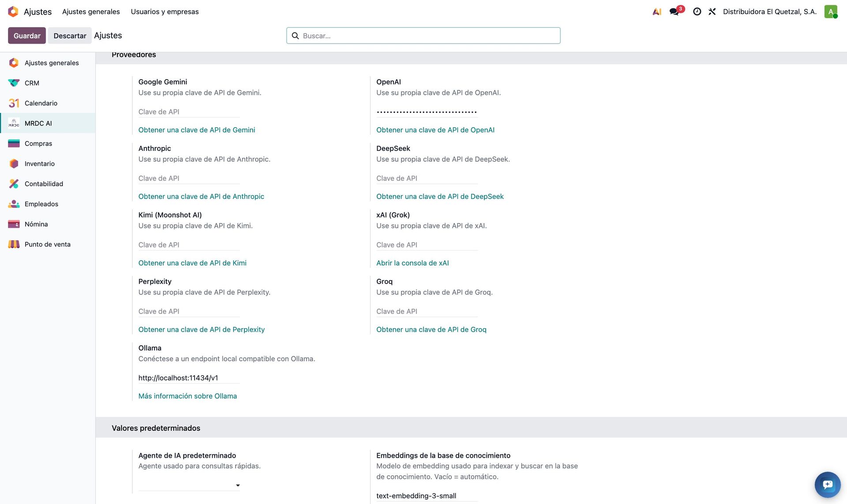Click the Groq API key field
The image size is (847, 504).
(427, 312)
